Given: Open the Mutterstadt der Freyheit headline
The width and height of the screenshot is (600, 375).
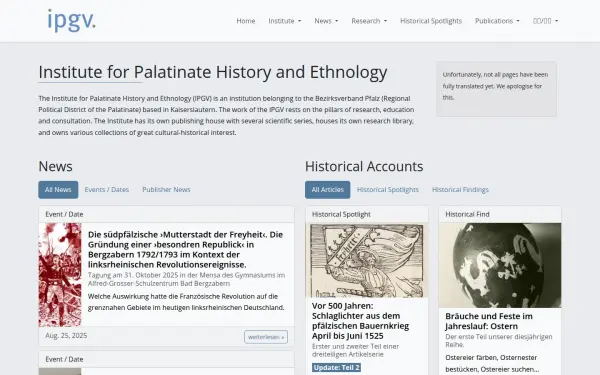Looking at the screenshot, I should click(186, 249).
